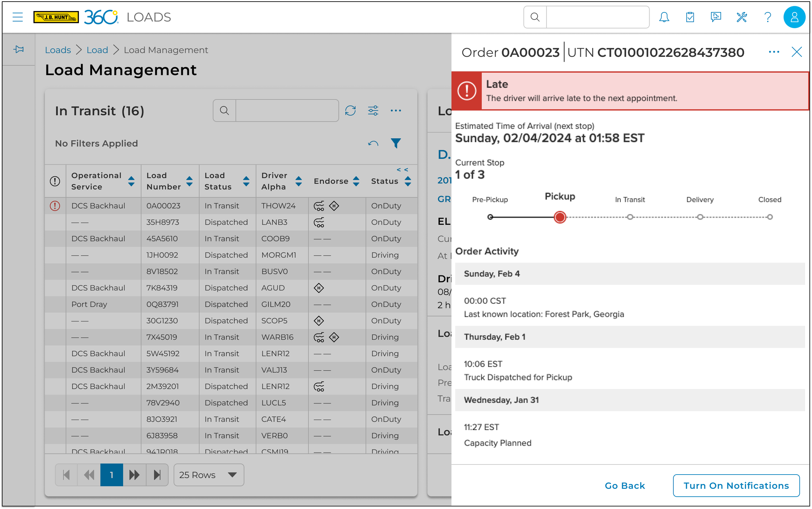Select page 1 in pagination
The image size is (812, 509).
tap(111, 475)
